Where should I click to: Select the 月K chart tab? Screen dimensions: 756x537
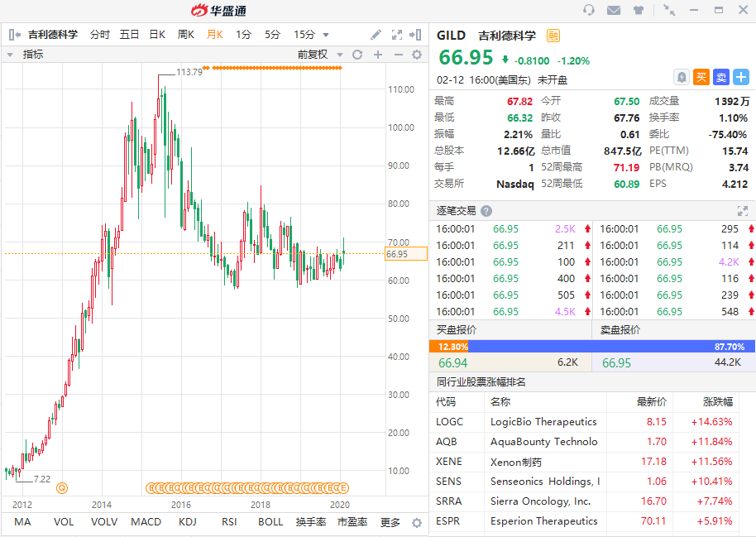[x=214, y=35]
